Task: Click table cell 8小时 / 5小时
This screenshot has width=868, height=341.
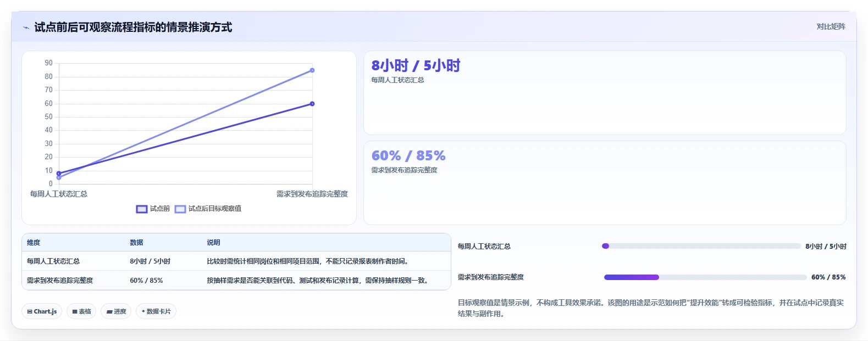Action: click(150, 261)
